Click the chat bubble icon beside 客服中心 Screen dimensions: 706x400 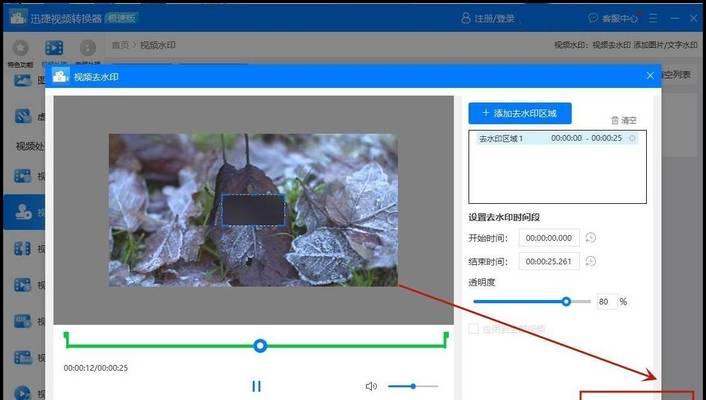pos(593,18)
